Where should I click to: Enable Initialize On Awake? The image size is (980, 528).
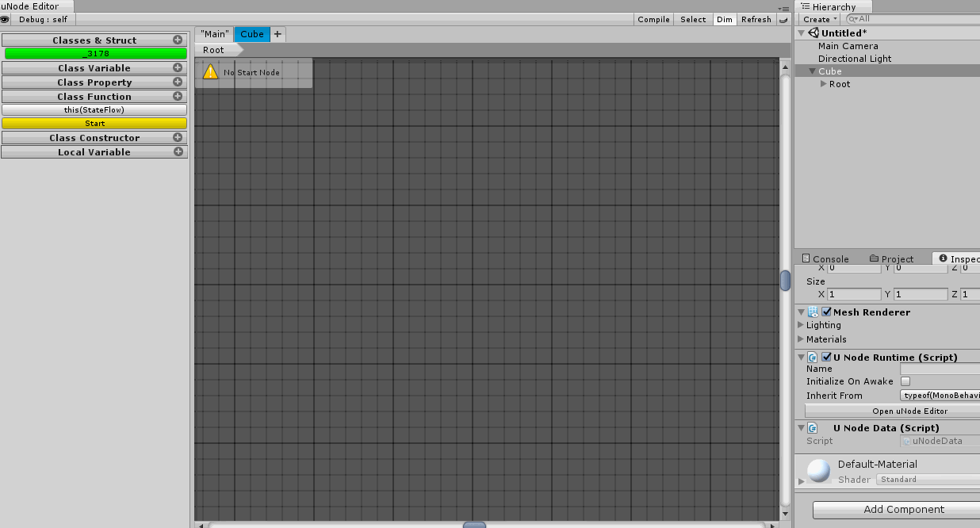click(x=905, y=381)
